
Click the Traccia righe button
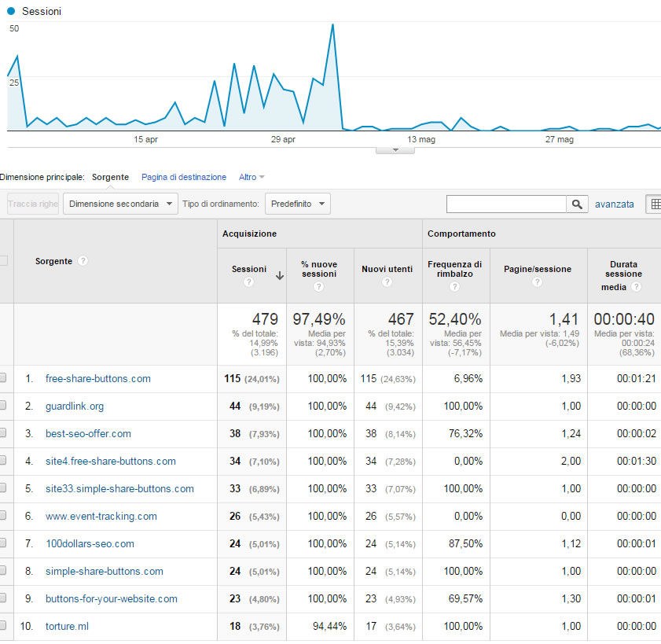tap(33, 204)
